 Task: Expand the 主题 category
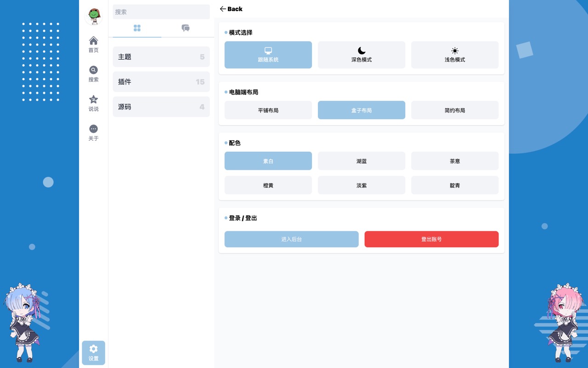(161, 57)
